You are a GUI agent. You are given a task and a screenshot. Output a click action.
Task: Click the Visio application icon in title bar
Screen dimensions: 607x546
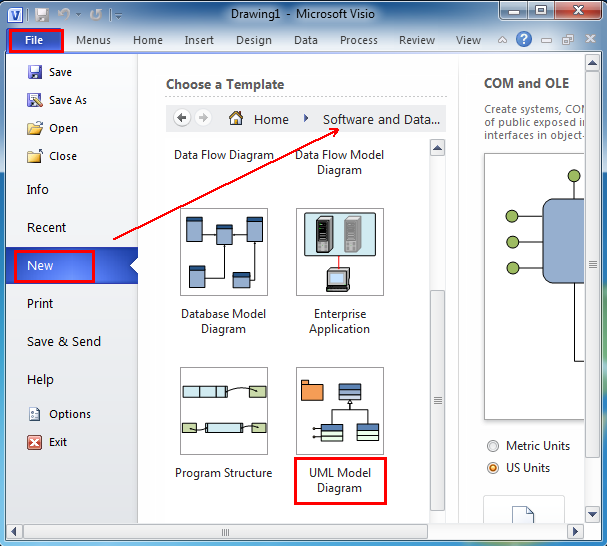(x=15, y=15)
